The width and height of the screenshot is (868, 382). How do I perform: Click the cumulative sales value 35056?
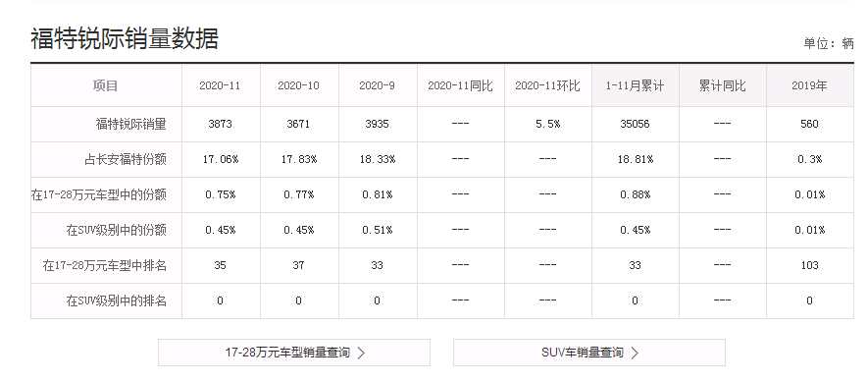pos(635,124)
